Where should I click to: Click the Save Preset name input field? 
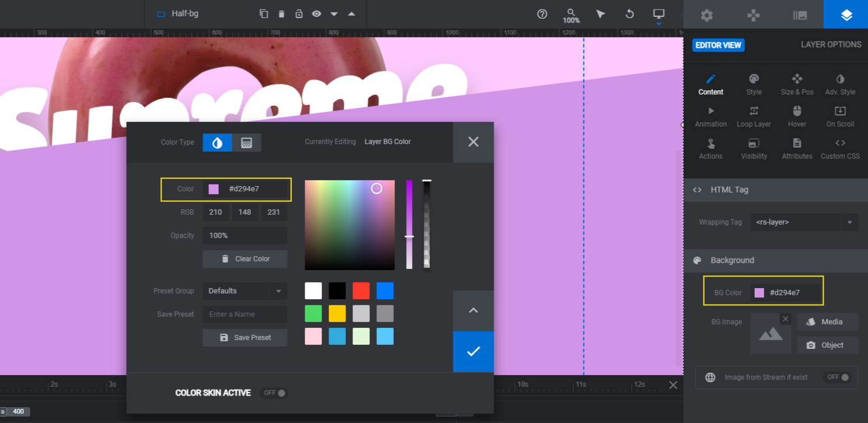[245, 314]
